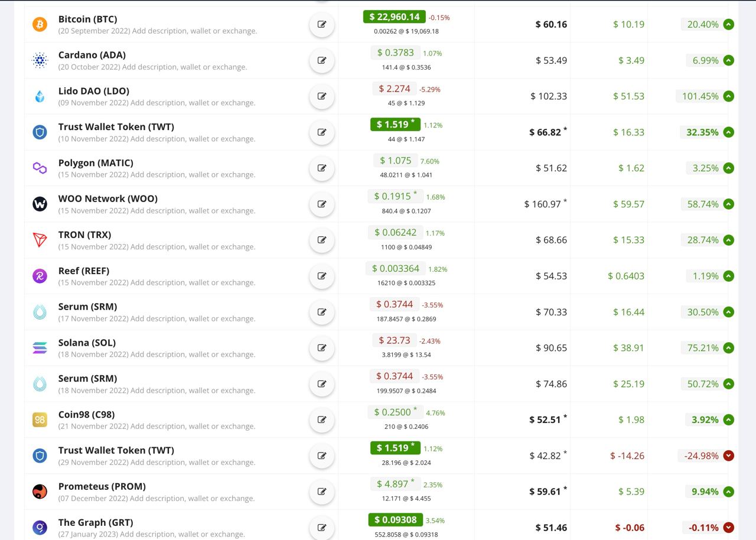The height and width of the screenshot is (540, 756).
Task: Edit Trust Wallet Token entry dated 10 November
Action: [322, 132]
